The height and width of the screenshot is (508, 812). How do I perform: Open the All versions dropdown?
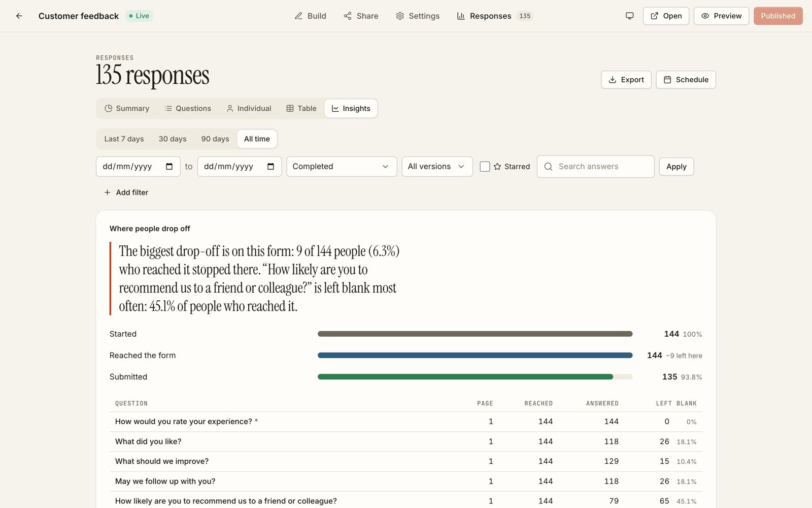[437, 167]
